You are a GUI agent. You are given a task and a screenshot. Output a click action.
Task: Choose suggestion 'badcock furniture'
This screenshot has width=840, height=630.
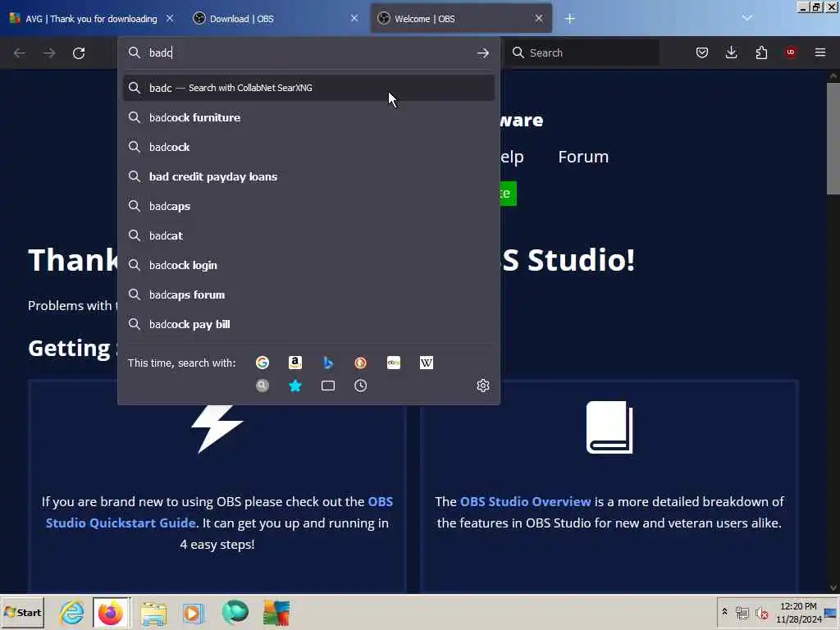(x=308, y=117)
